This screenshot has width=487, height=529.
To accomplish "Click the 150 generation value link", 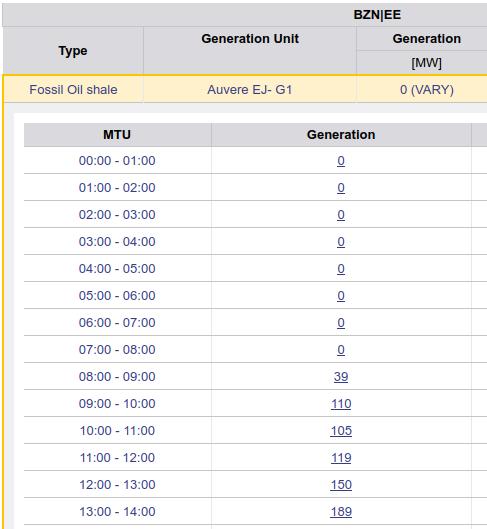I will point(341,484).
